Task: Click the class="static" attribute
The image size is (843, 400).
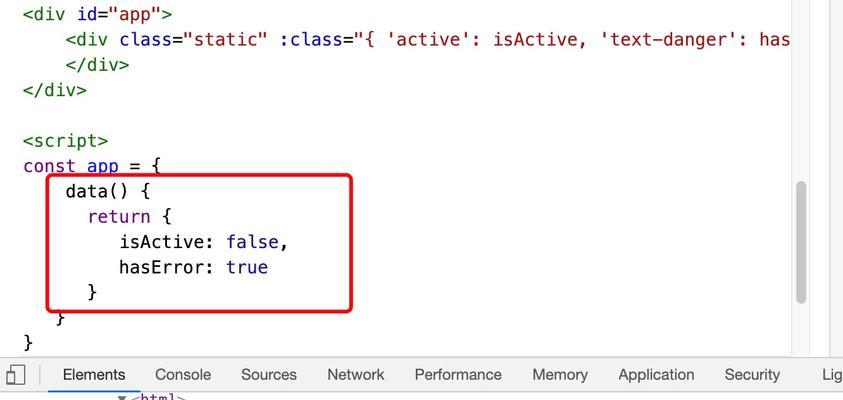Action: click(x=193, y=40)
